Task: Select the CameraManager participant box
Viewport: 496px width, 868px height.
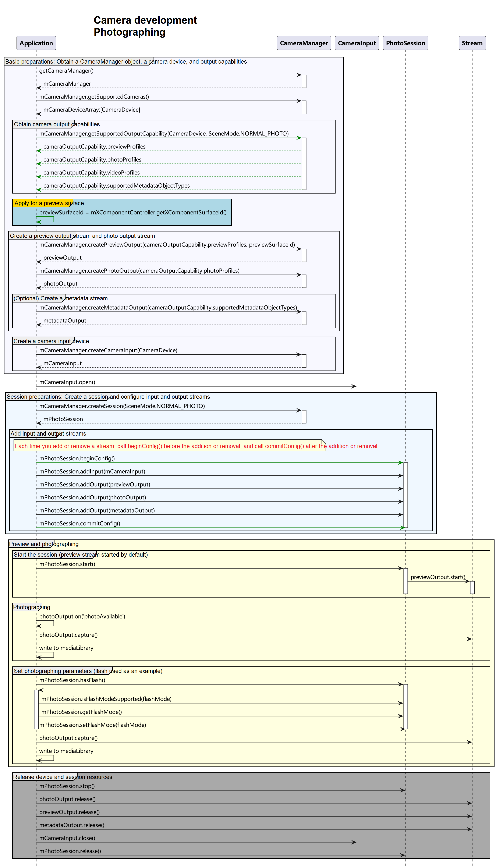Action: tap(304, 43)
